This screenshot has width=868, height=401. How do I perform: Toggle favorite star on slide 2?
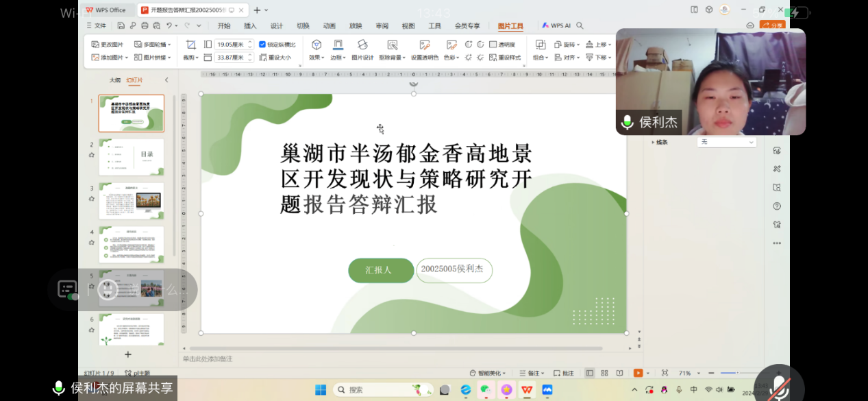(92, 155)
